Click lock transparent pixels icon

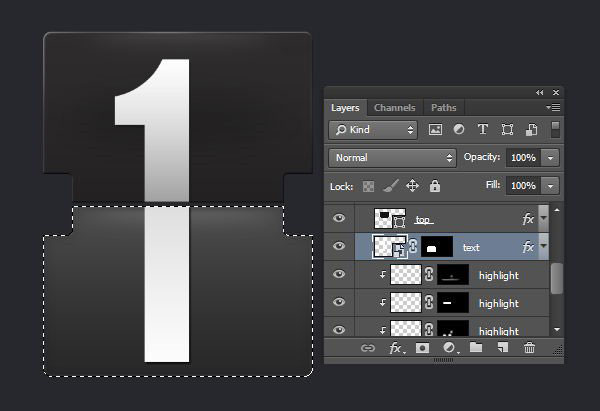click(x=369, y=186)
